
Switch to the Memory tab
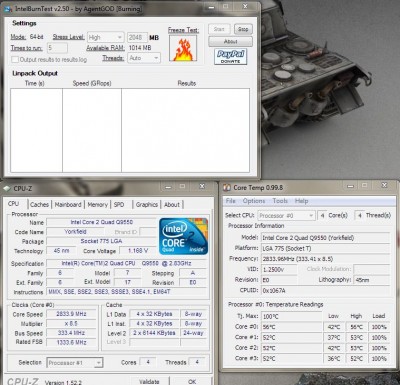point(97,205)
